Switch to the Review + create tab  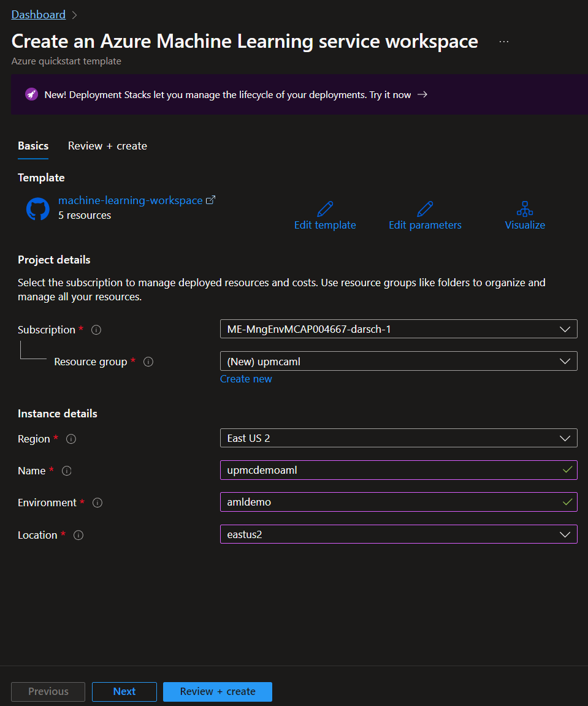point(107,146)
